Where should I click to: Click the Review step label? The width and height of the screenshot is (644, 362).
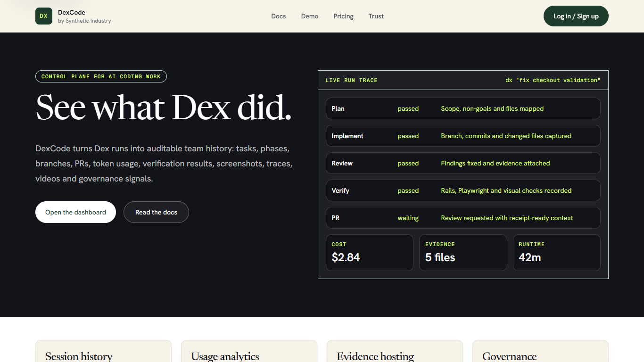(342, 163)
